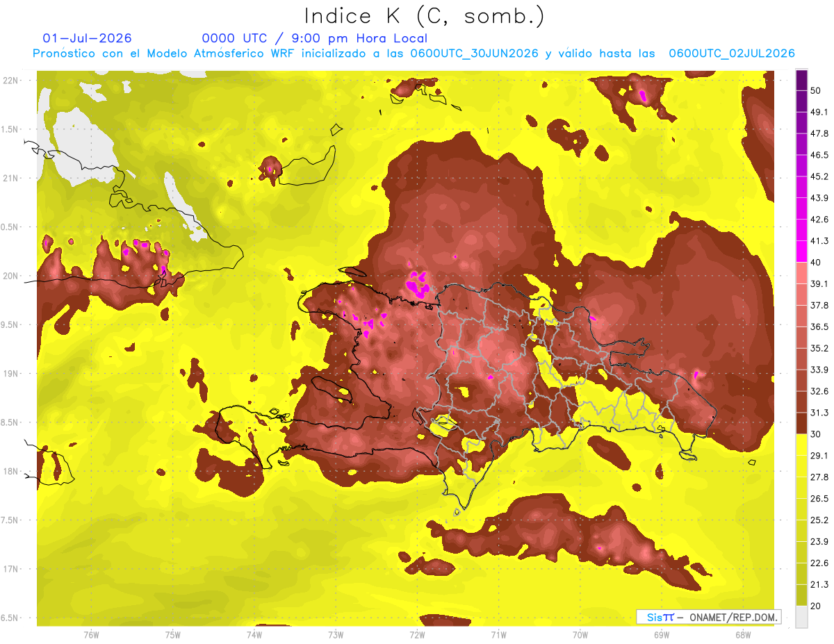
Task: Click the dark brown swatch between 30 and 31.3
Action: (x=801, y=423)
